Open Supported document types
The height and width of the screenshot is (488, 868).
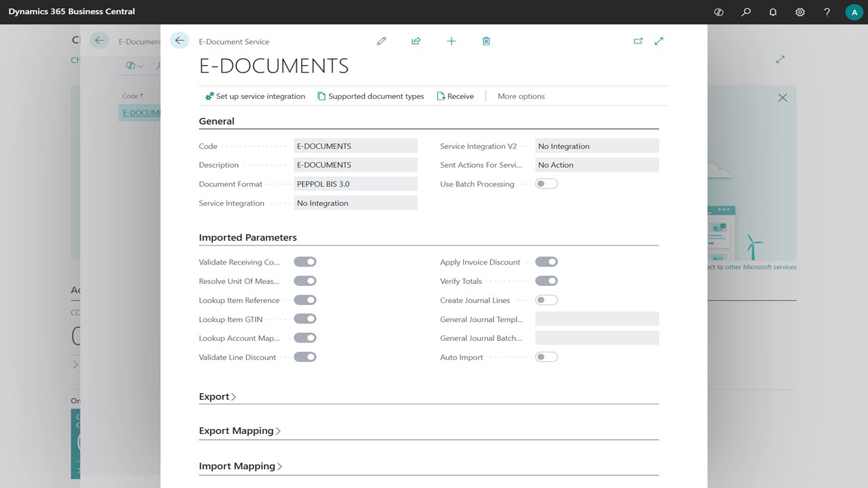pyautogui.click(x=371, y=96)
